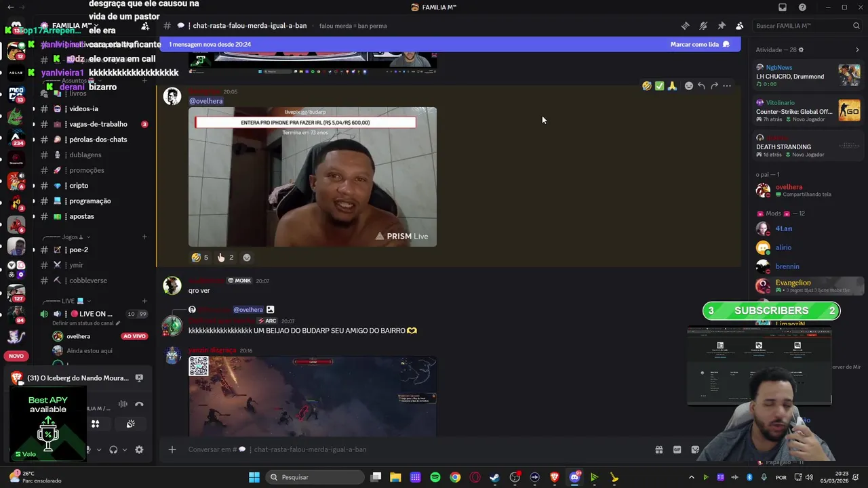Open the ymir channel
The image size is (868, 488).
(x=95, y=265)
